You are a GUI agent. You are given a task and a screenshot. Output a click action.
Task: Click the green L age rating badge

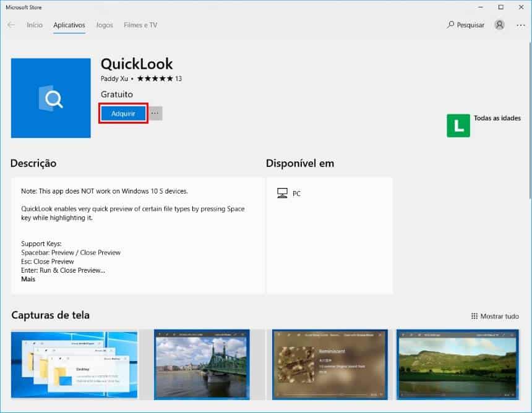(x=458, y=126)
